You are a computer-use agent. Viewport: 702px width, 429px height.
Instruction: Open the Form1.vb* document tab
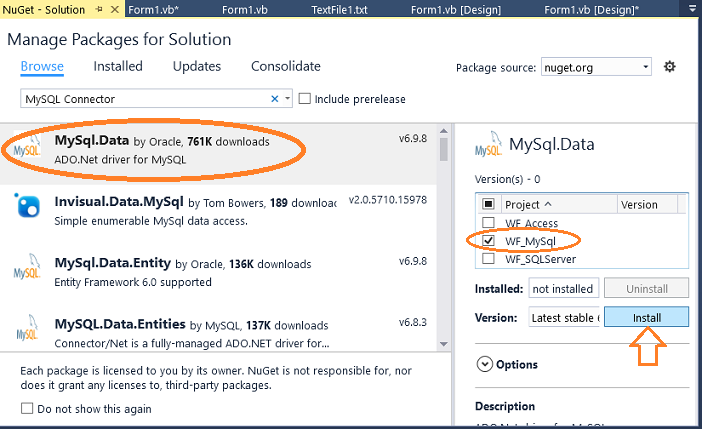coord(154,9)
